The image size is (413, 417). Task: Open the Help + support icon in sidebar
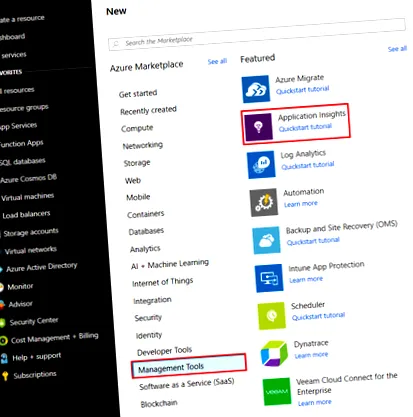(x=4, y=358)
